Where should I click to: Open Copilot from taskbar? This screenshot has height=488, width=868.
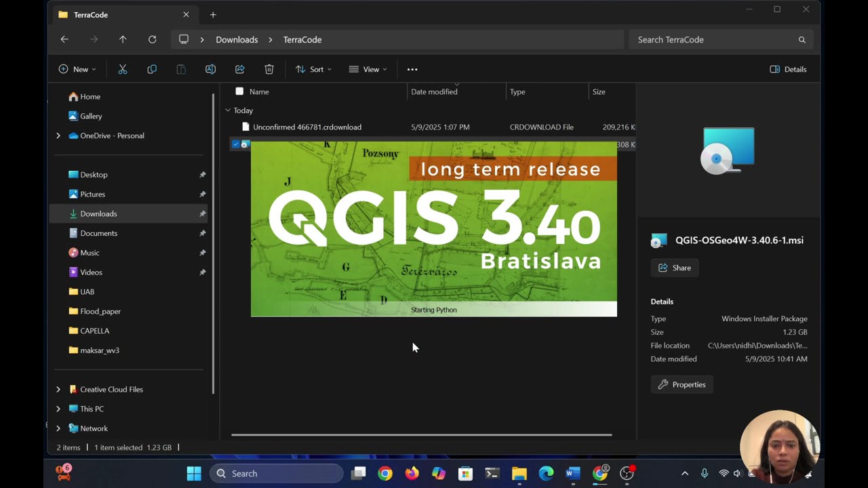coord(439,473)
